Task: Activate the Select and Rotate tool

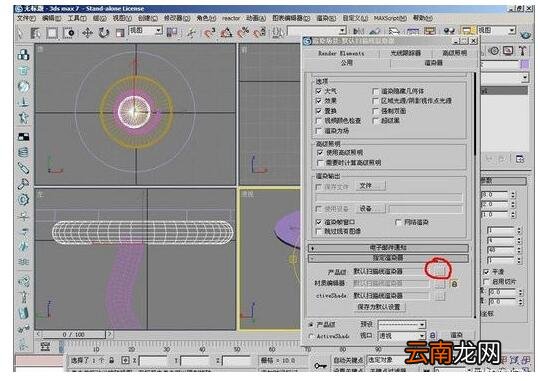Action: click(x=104, y=33)
